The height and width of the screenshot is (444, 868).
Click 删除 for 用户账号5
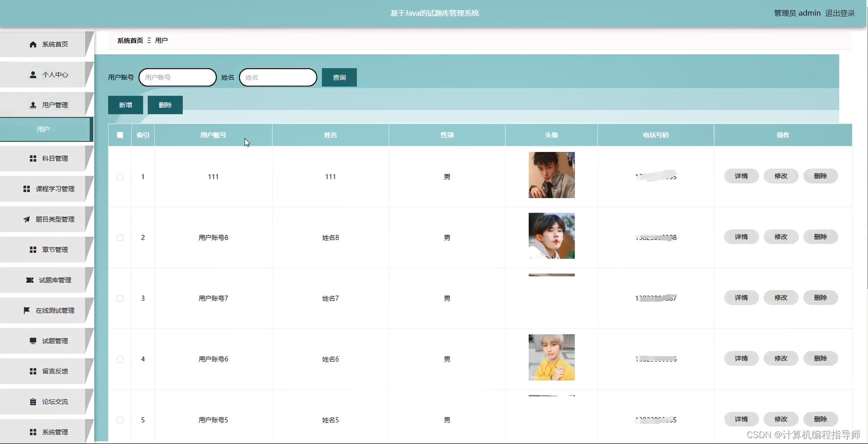820,419
